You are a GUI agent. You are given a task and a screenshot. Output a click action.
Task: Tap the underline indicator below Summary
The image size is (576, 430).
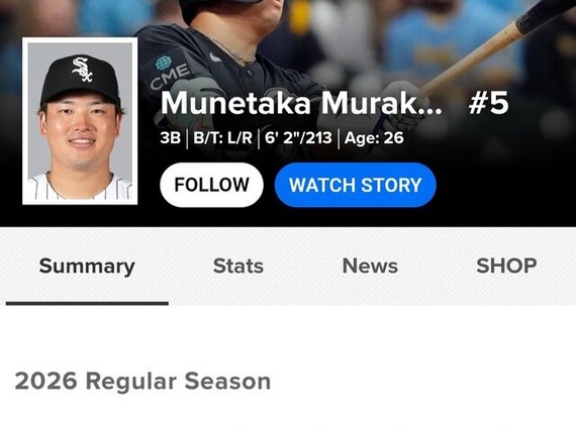point(87,303)
